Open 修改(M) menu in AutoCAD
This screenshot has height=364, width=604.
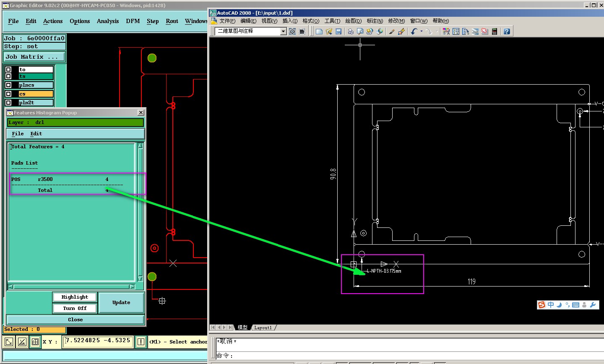396,21
